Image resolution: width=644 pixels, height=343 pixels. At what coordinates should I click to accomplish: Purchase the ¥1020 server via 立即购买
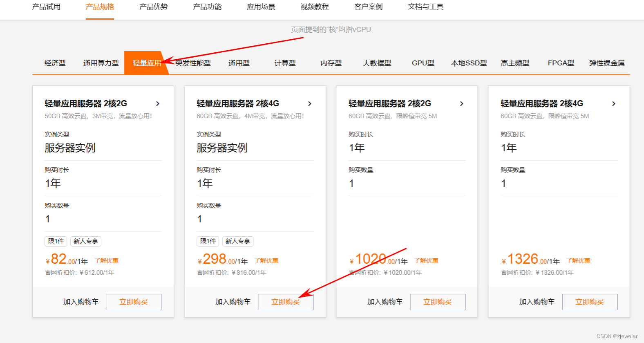tap(438, 302)
